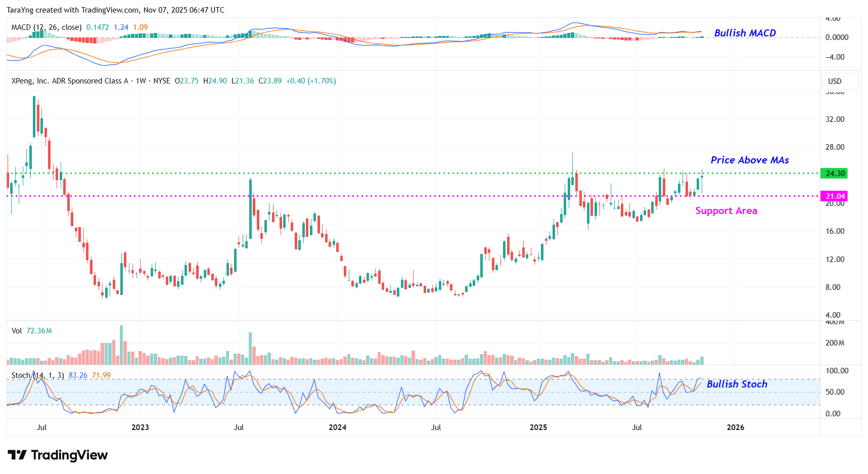Click the XPeng, Inc. ADR symbol title

click(x=70, y=81)
